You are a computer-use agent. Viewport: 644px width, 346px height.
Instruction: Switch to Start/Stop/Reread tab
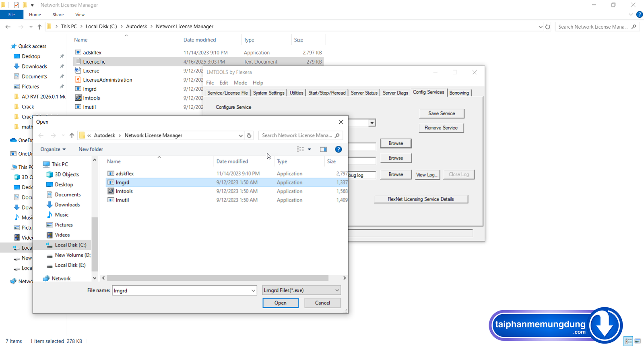(327, 93)
